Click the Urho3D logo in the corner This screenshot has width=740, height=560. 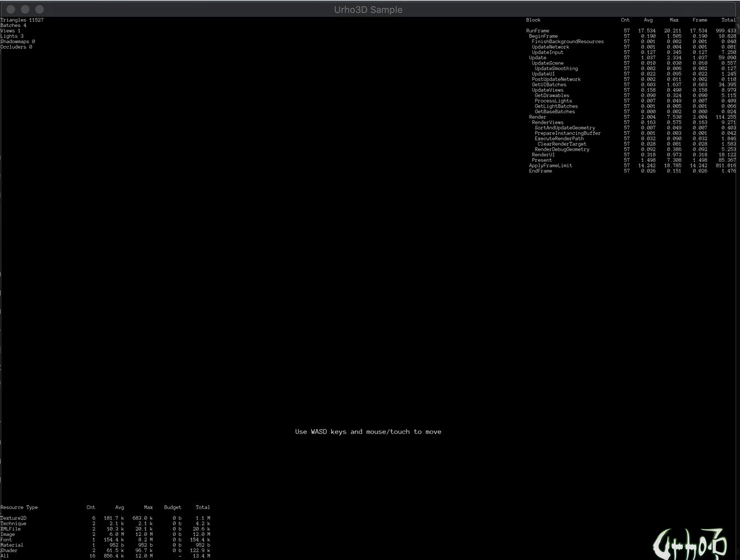[690, 544]
